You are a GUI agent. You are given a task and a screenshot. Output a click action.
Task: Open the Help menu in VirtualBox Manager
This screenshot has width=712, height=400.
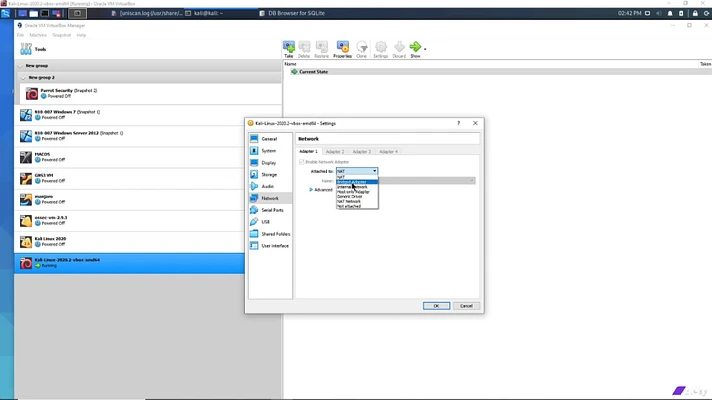[81, 35]
